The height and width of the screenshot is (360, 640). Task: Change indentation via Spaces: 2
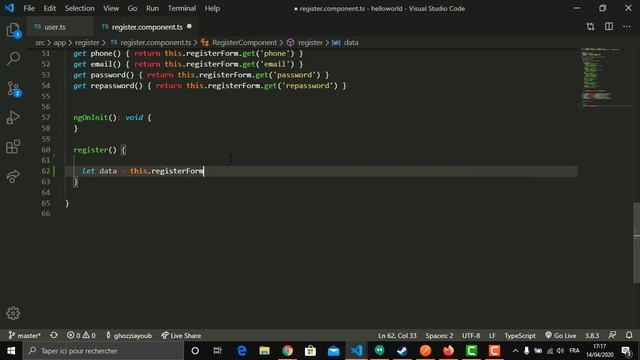click(439, 336)
